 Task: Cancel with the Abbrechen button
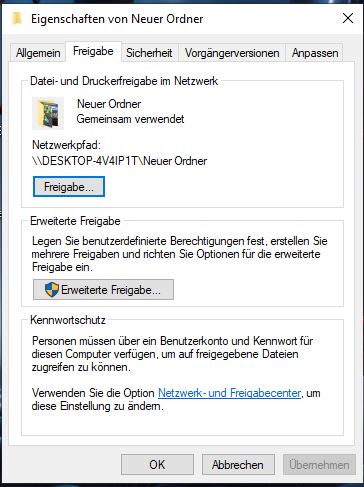click(x=238, y=465)
